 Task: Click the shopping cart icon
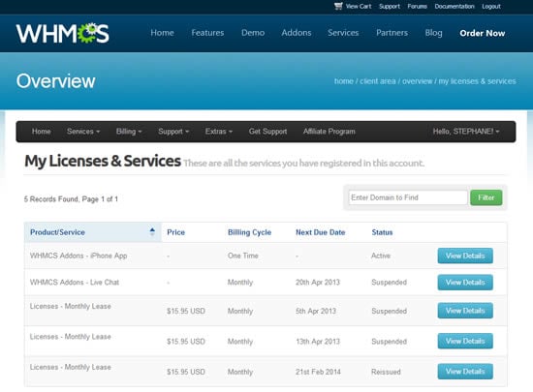(338, 6)
